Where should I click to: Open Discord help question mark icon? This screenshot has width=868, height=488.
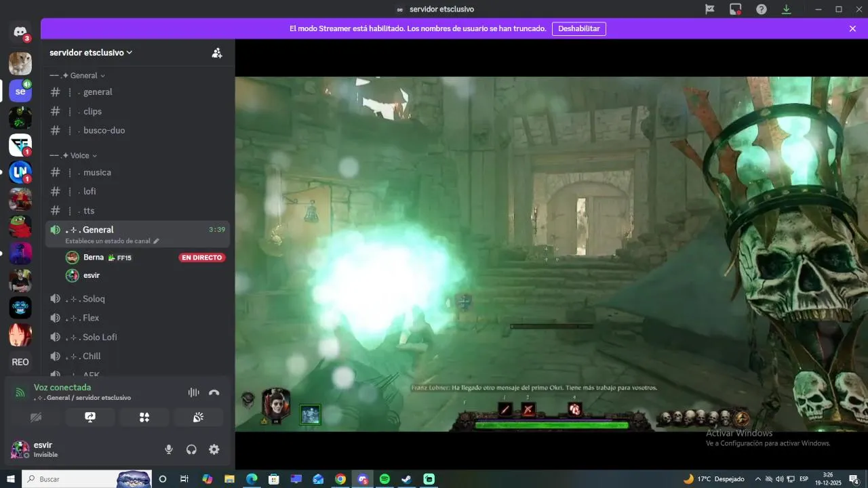(x=762, y=9)
